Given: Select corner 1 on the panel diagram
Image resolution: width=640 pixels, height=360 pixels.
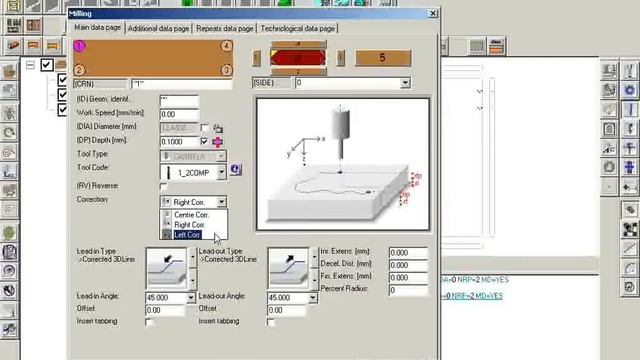Looking at the screenshot, I should 79,46.
